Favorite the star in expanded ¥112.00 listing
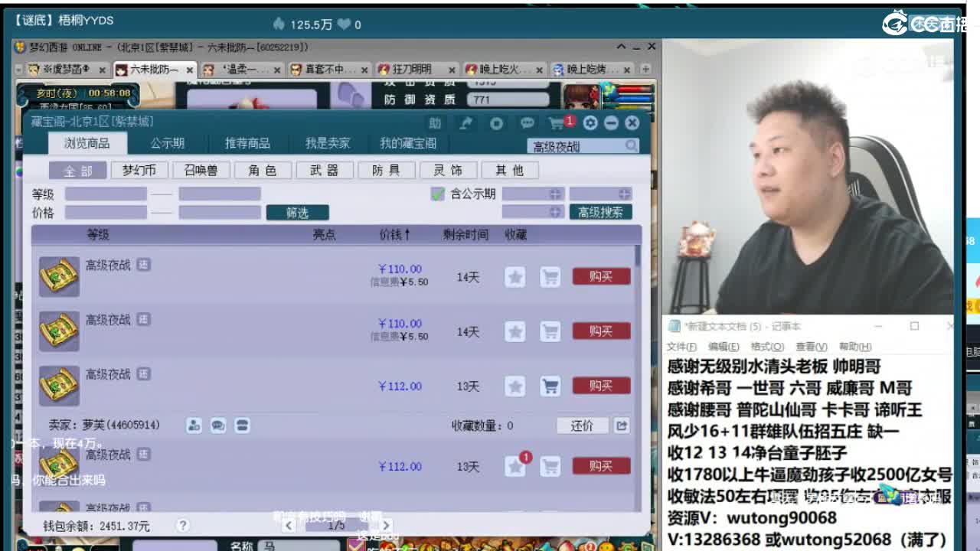Screen dimensions: 980x551 coord(515,386)
